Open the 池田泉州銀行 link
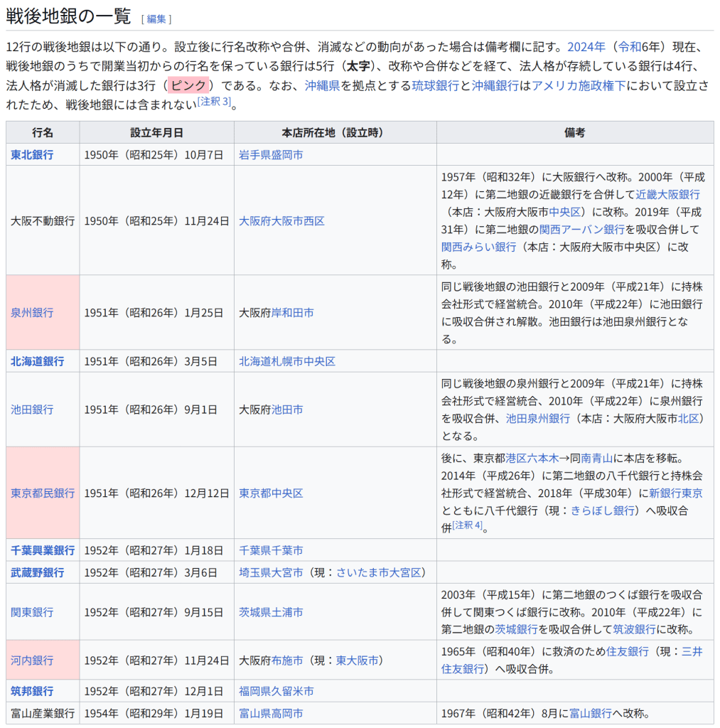Image resolution: width=720 pixels, height=728 pixels. point(537,419)
